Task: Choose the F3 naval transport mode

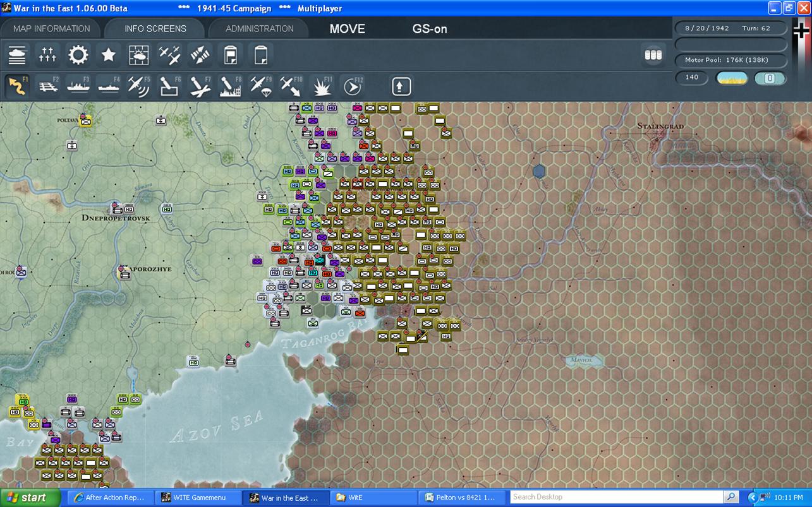Action: (78, 86)
